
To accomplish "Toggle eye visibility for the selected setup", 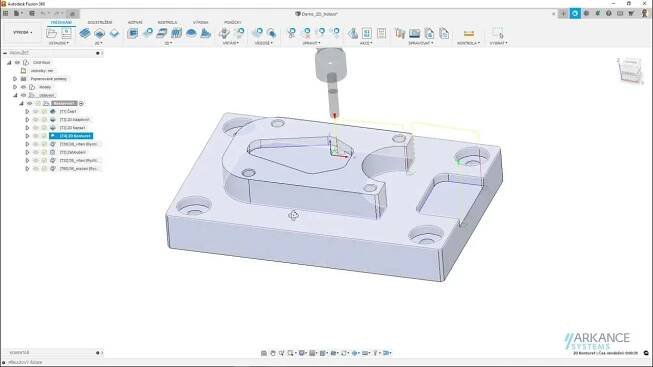I will coord(30,103).
